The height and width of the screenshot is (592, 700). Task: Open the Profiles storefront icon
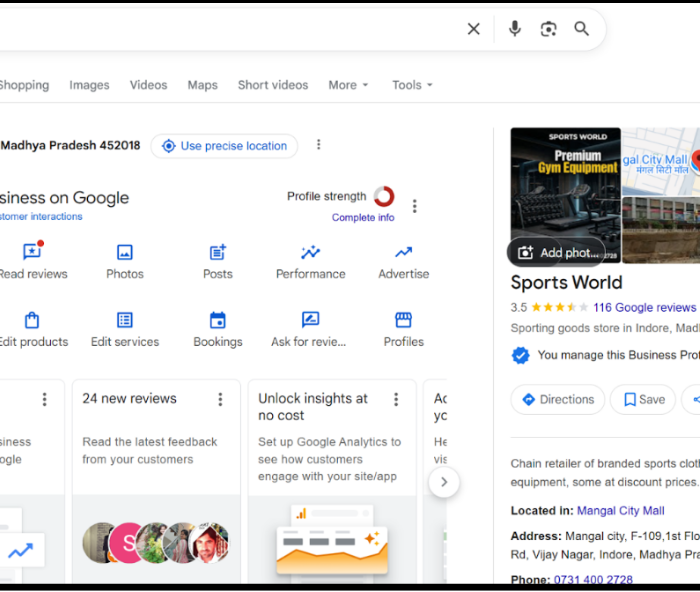[x=403, y=320]
